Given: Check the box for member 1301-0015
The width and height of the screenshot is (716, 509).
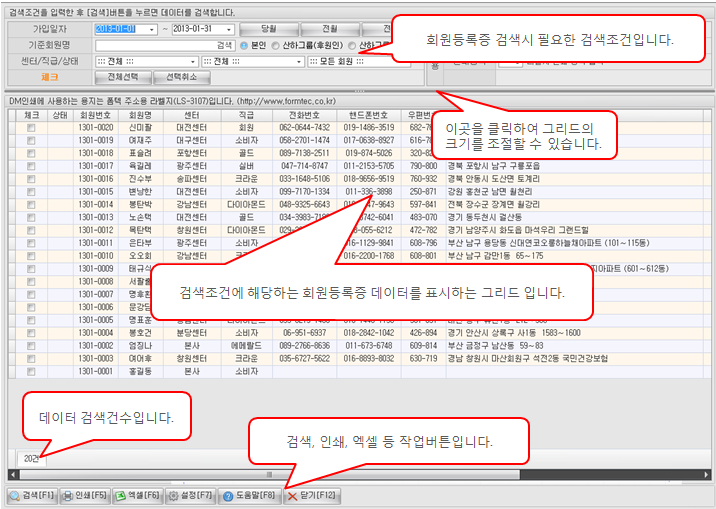Looking at the screenshot, I should tap(31, 192).
